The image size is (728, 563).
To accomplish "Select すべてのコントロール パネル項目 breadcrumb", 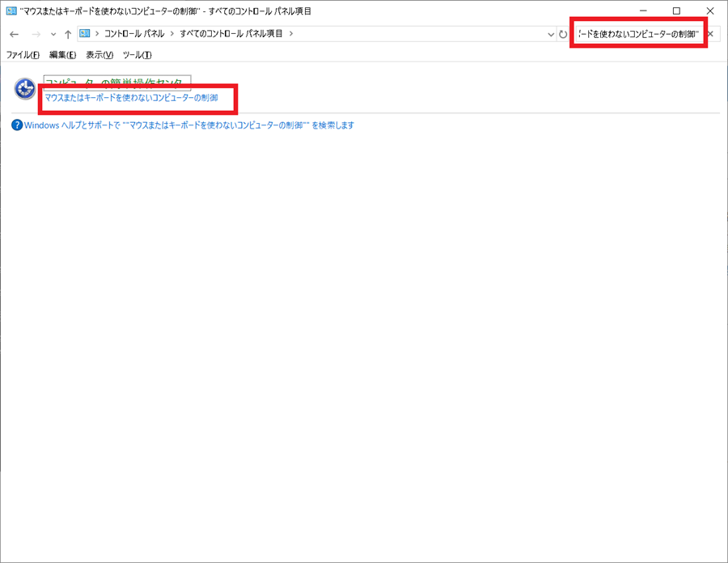I will (231, 33).
